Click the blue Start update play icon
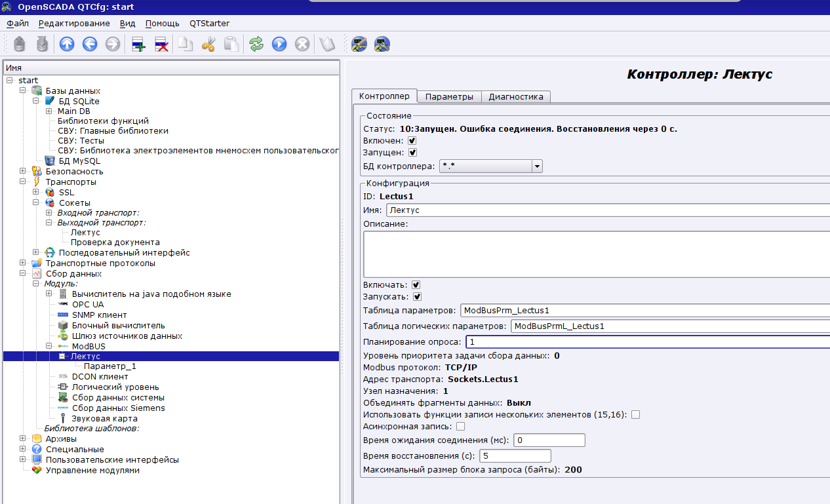 coord(279,44)
